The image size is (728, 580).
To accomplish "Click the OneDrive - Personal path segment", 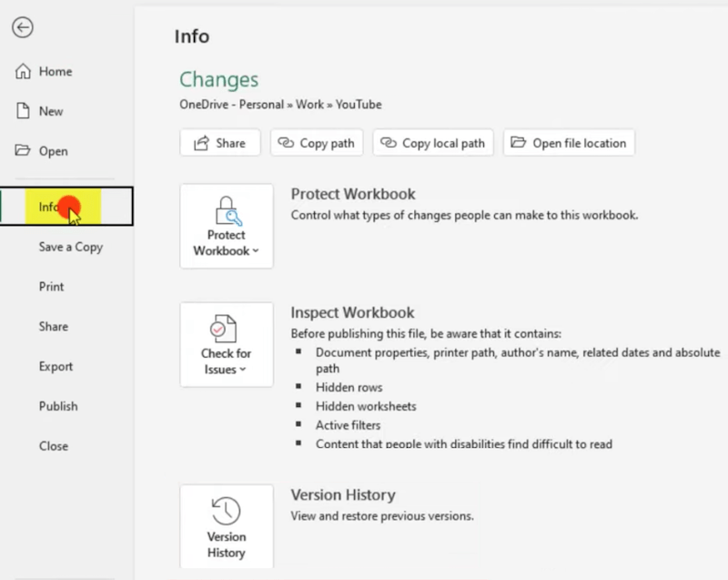I will click(232, 105).
